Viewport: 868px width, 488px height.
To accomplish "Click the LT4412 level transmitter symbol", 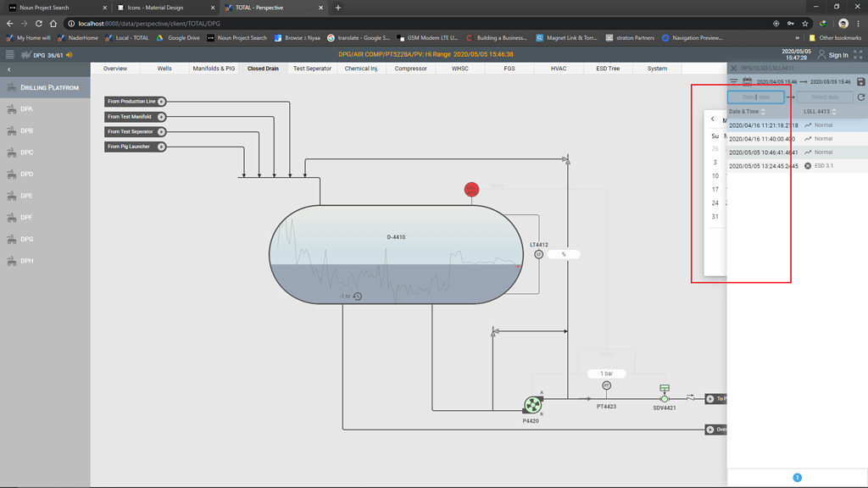I will [538, 254].
